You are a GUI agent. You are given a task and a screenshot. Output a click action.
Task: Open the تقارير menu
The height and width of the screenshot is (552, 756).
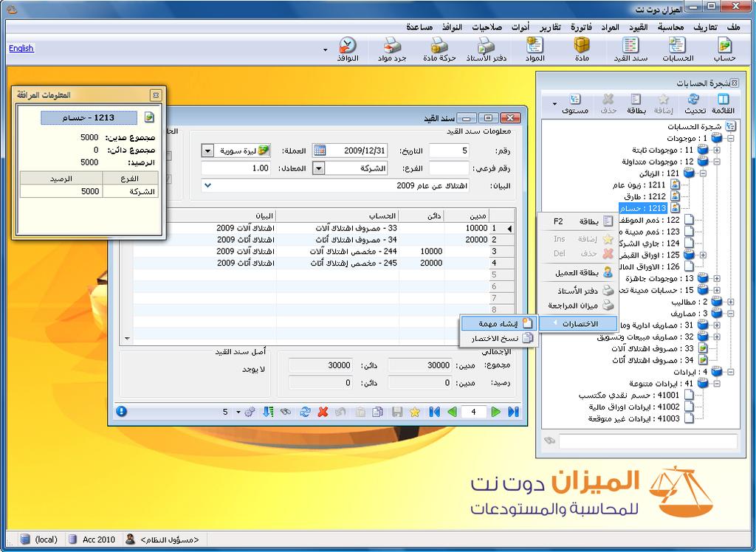(x=550, y=27)
